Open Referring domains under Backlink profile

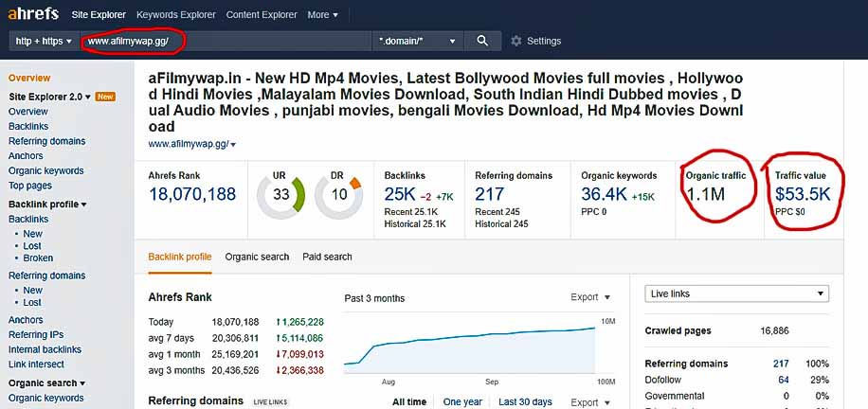tap(47, 276)
